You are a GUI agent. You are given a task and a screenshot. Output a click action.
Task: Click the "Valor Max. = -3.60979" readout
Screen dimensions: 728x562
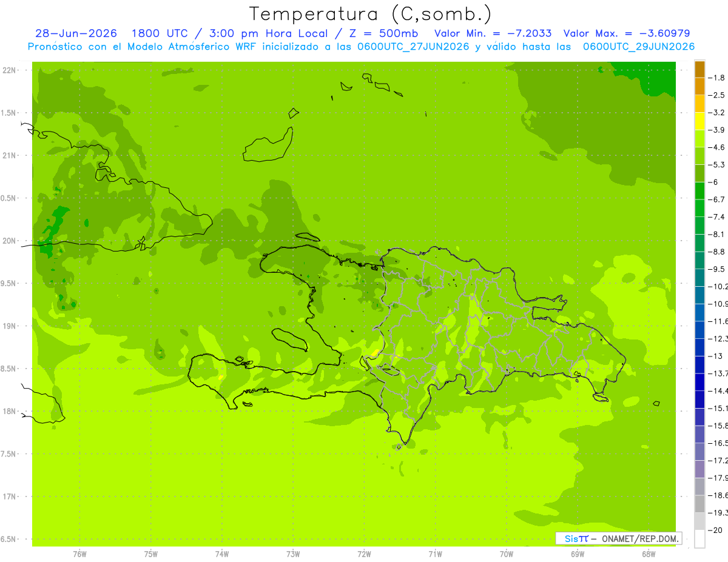coord(627,33)
